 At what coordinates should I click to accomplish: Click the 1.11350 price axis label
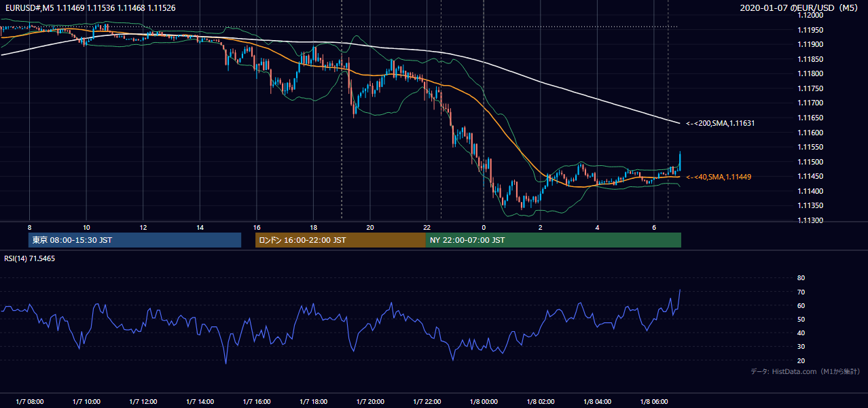pyautogui.click(x=810, y=205)
